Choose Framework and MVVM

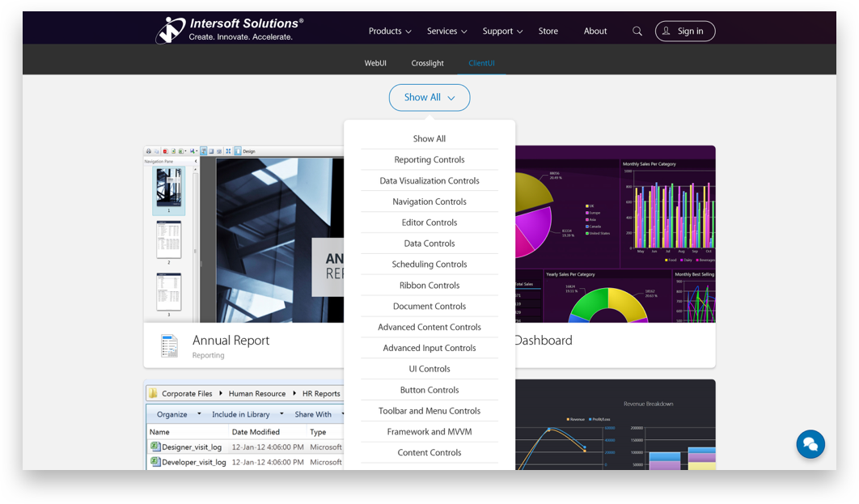(429, 432)
